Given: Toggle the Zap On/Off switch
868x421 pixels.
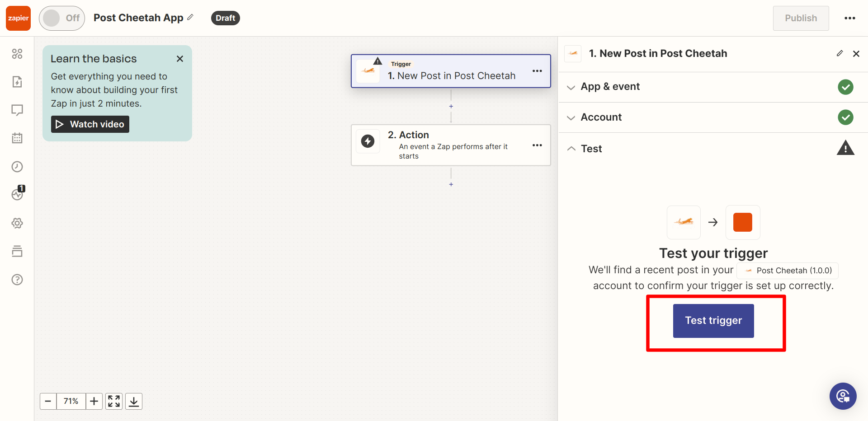Looking at the screenshot, I should [x=62, y=18].
